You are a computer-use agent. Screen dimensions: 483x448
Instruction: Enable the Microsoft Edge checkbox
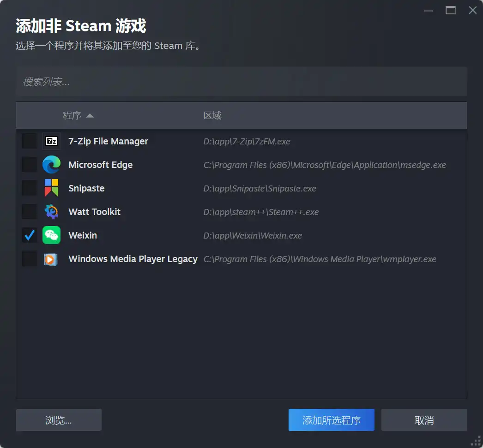click(x=29, y=165)
